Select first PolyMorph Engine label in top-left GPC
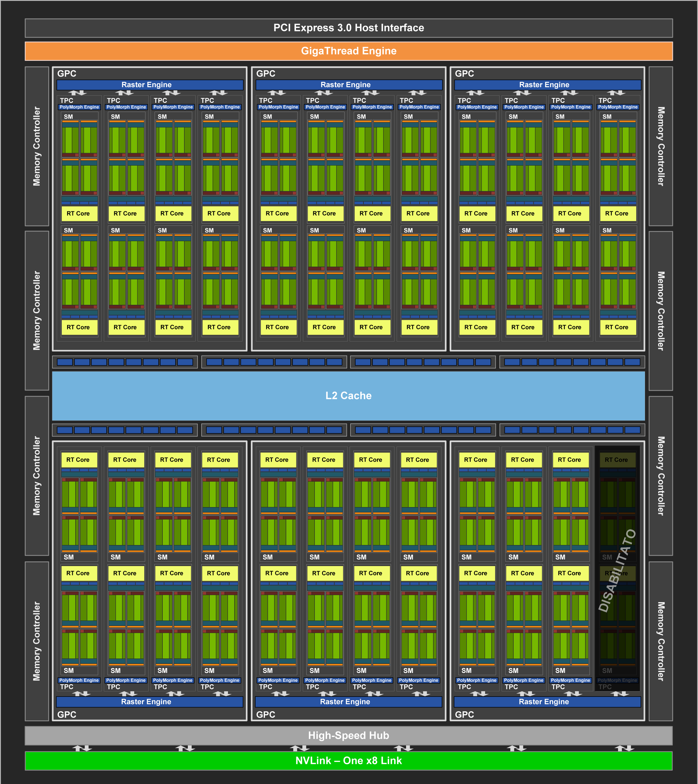The height and width of the screenshot is (784, 698). [79, 107]
